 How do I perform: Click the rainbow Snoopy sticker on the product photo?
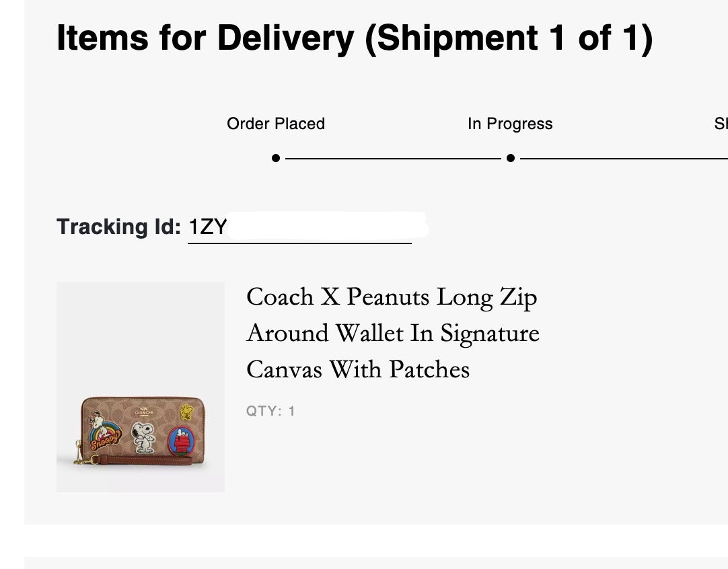(x=104, y=434)
